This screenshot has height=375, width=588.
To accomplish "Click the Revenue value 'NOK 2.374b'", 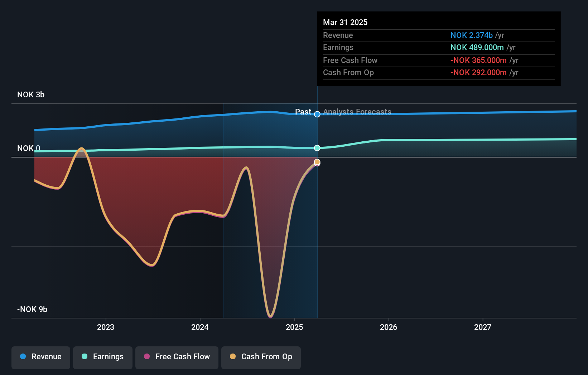I will point(472,35).
